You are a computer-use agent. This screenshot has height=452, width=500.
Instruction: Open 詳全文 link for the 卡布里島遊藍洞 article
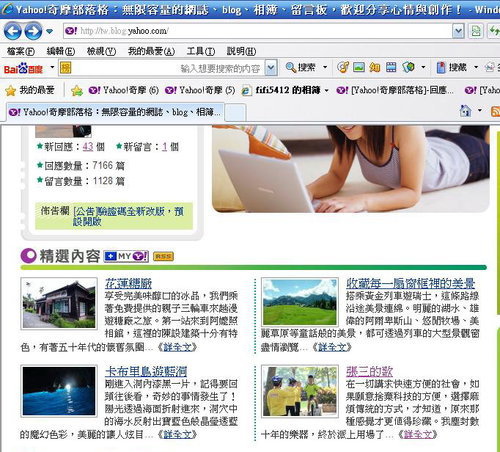click(x=177, y=435)
